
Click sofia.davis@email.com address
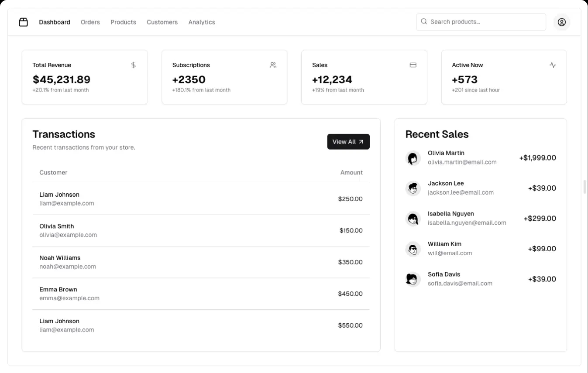460,284
